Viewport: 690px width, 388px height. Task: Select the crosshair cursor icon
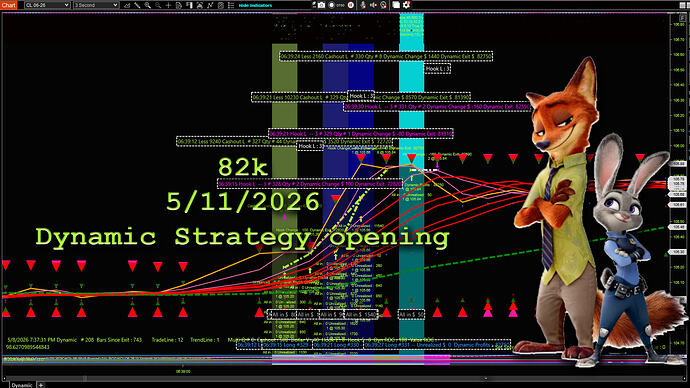(169, 5)
